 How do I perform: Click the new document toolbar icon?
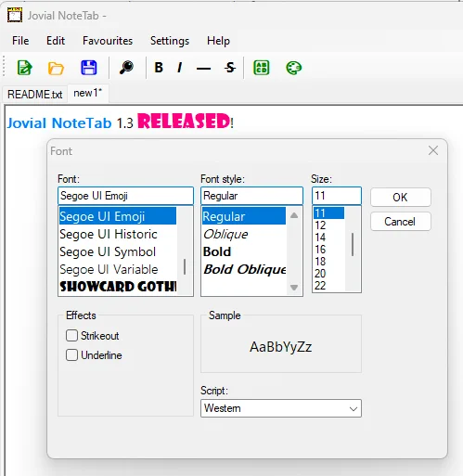tap(24, 68)
